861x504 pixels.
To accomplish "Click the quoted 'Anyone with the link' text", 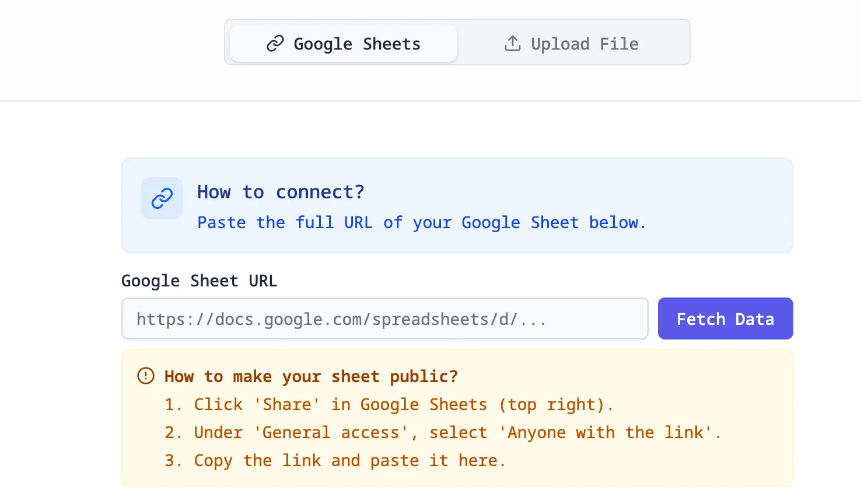I will pyautogui.click(x=610, y=433).
